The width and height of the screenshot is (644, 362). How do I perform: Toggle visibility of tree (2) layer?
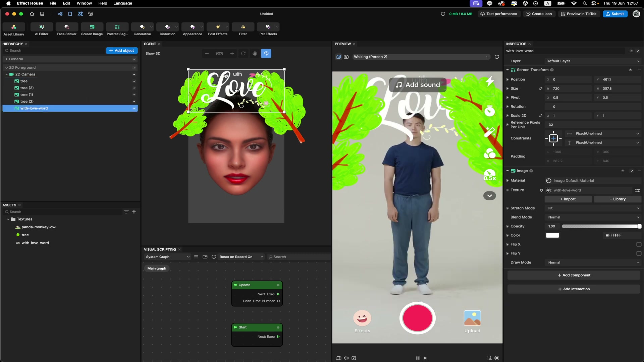coord(134,102)
